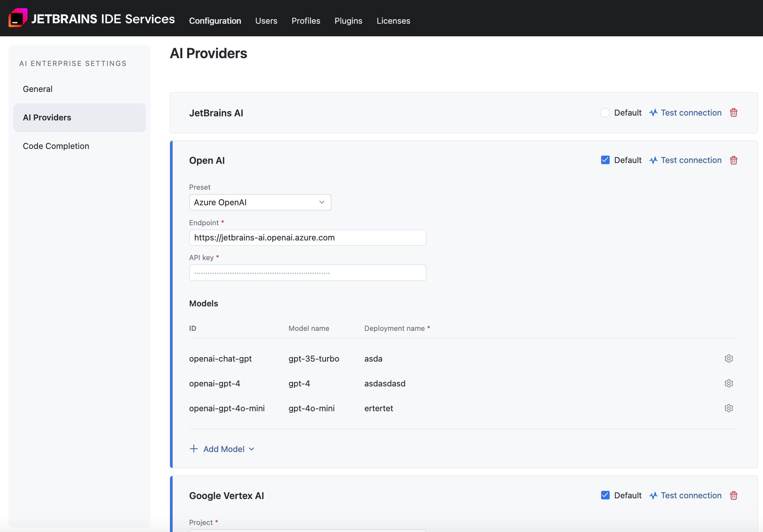Disable Default for the Open AI provider
This screenshot has height=532, width=763.
click(x=605, y=160)
